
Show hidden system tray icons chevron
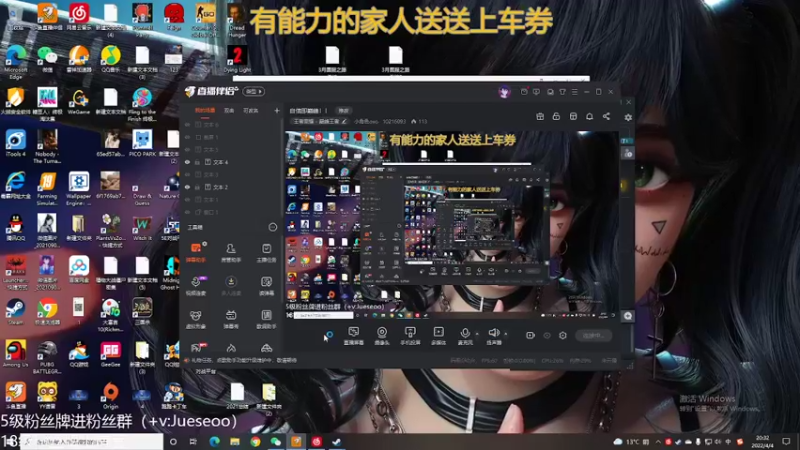tap(658, 442)
